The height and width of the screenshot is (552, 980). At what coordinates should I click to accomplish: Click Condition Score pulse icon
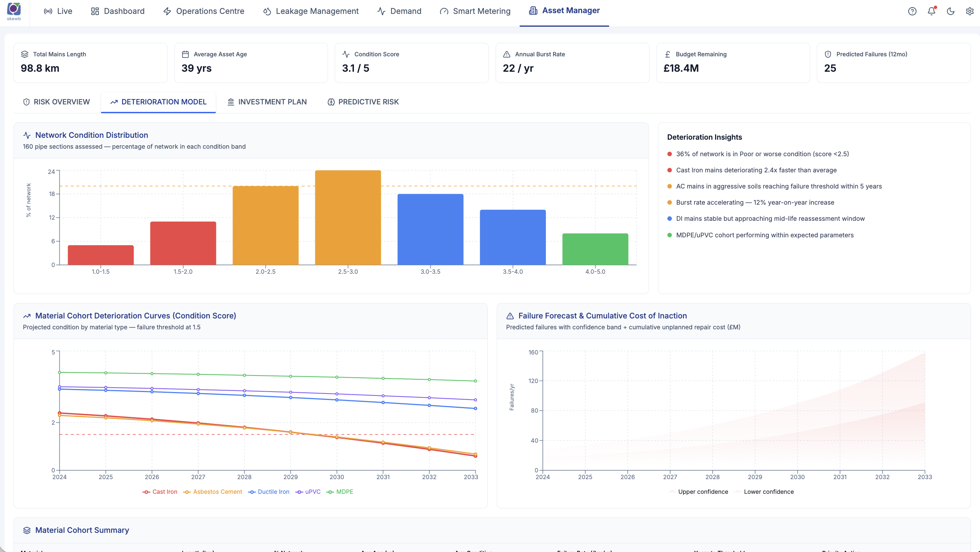click(x=346, y=54)
